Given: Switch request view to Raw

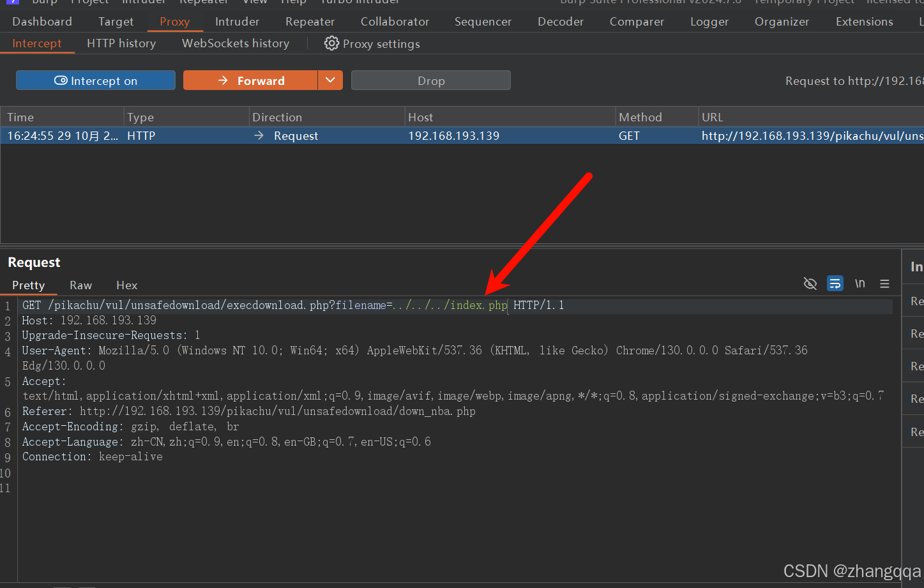Looking at the screenshot, I should 81,285.
